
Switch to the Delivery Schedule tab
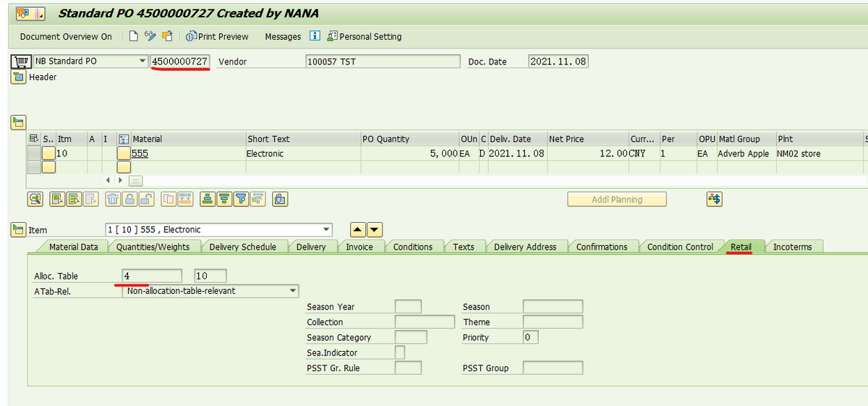point(242,247)
